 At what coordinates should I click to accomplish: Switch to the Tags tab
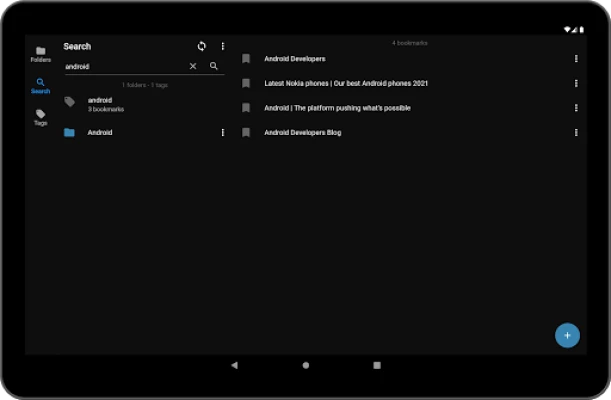40,117
